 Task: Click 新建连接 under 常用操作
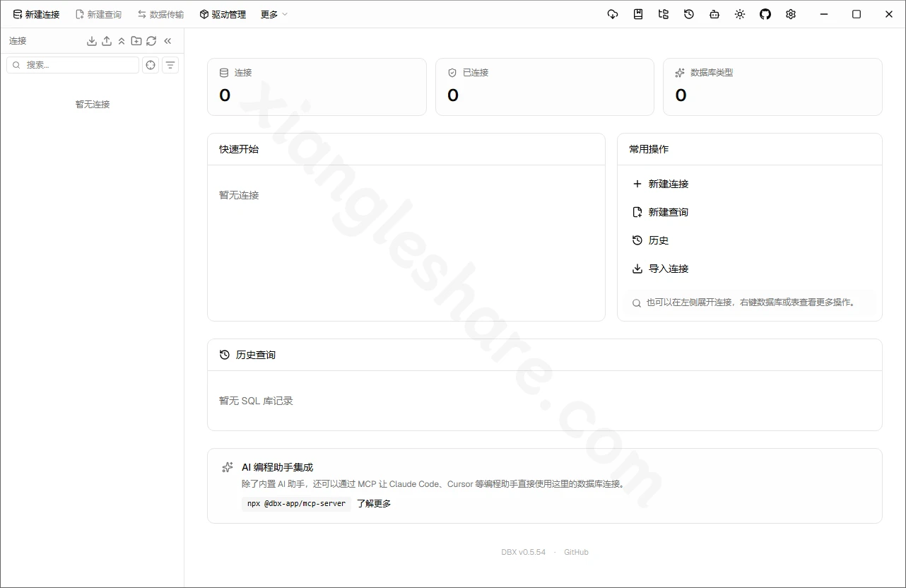click(x=660, y=184)
